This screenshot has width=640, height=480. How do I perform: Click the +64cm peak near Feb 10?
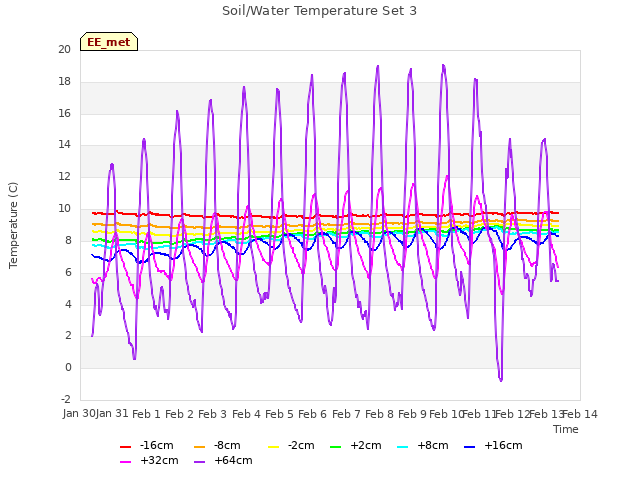tap(443, 65)
